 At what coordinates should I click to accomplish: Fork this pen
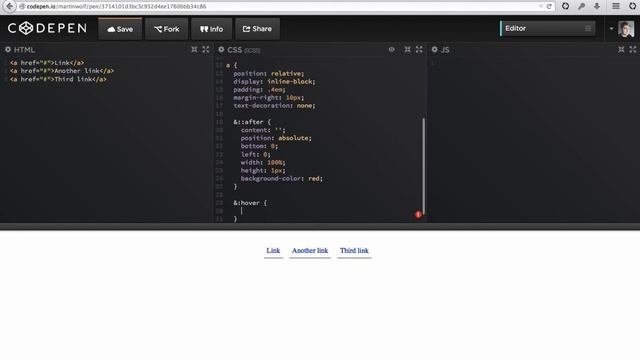pyautogui.click(x=167, y=29)
